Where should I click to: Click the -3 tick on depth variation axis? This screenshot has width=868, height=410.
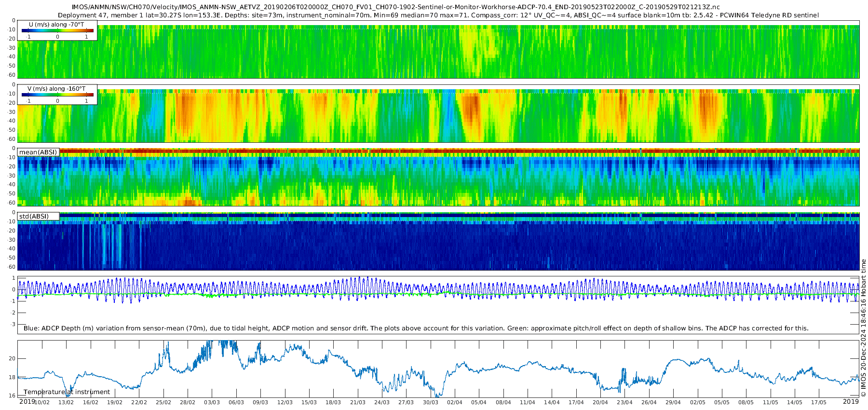(x=13, y=324)
